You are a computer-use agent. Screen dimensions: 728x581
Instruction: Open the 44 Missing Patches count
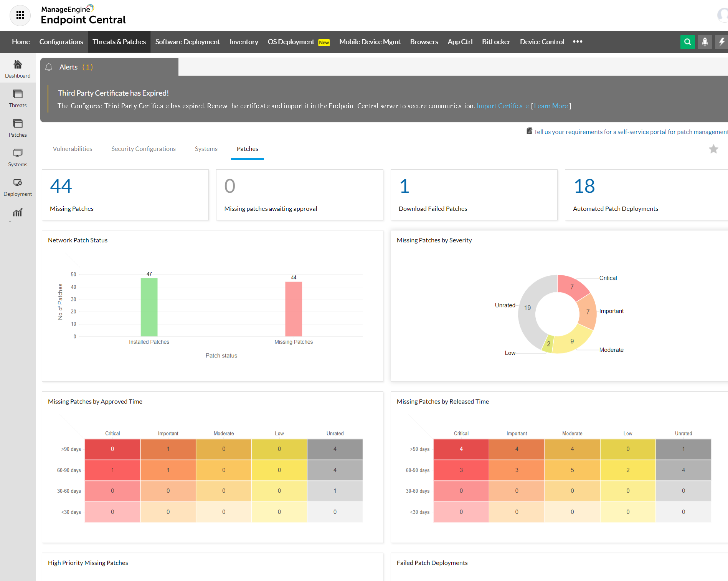pos(61,186)
